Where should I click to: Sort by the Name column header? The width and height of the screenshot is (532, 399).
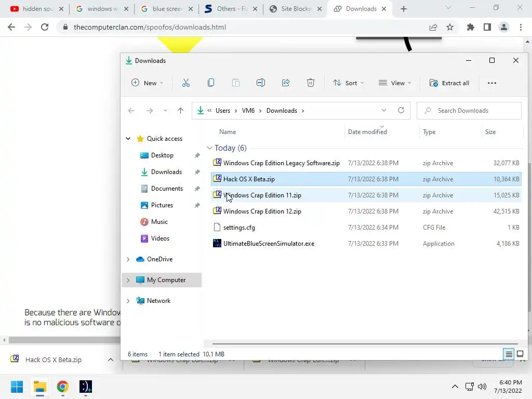228,131
